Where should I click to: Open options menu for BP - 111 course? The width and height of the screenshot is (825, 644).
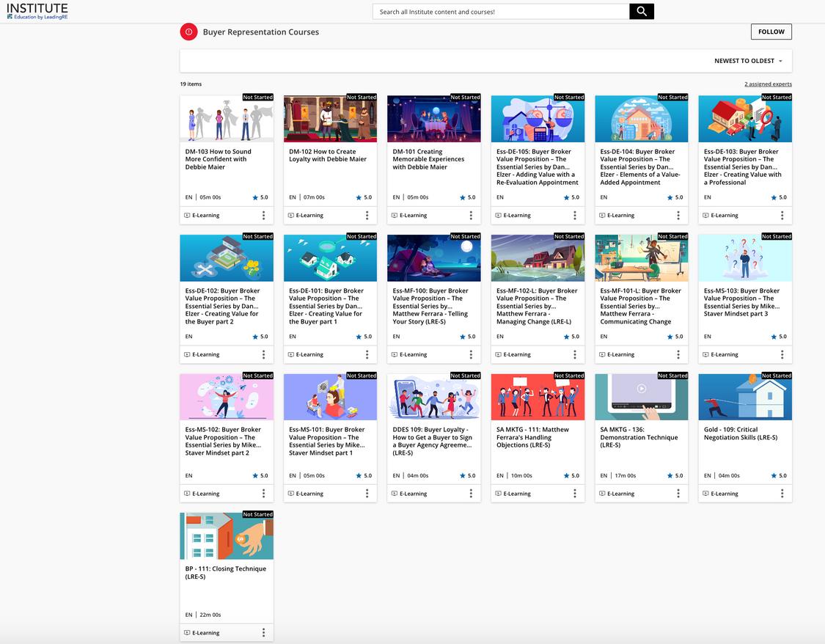coord(263,632)
